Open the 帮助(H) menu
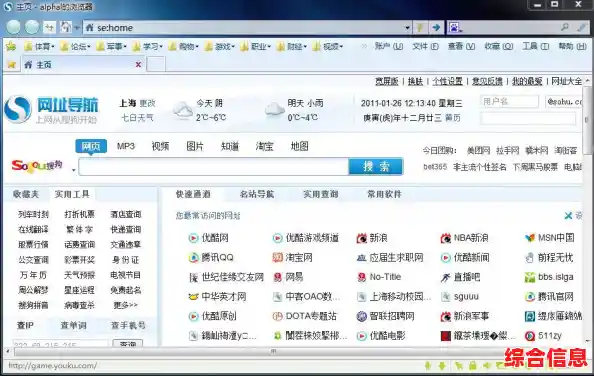Screen dimensions: 594x376 point(572,46)
